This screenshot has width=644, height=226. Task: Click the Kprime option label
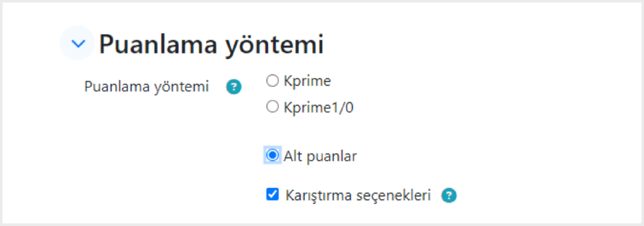pos(307,81)
